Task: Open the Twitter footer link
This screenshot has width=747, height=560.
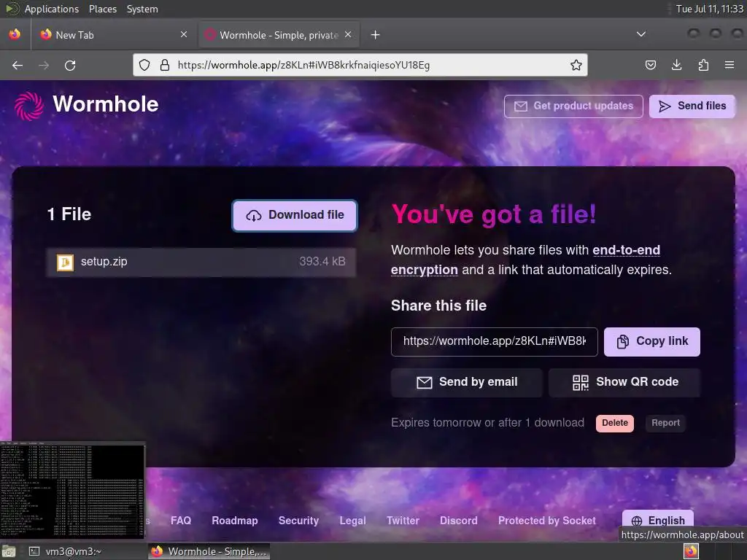Action: coord(403,521)
